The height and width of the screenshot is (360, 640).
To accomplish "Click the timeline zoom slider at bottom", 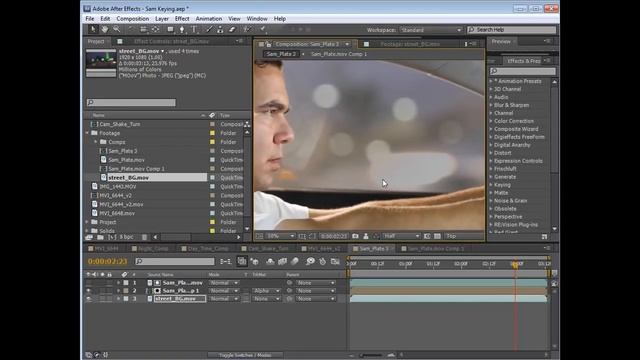I will (371, 355).
